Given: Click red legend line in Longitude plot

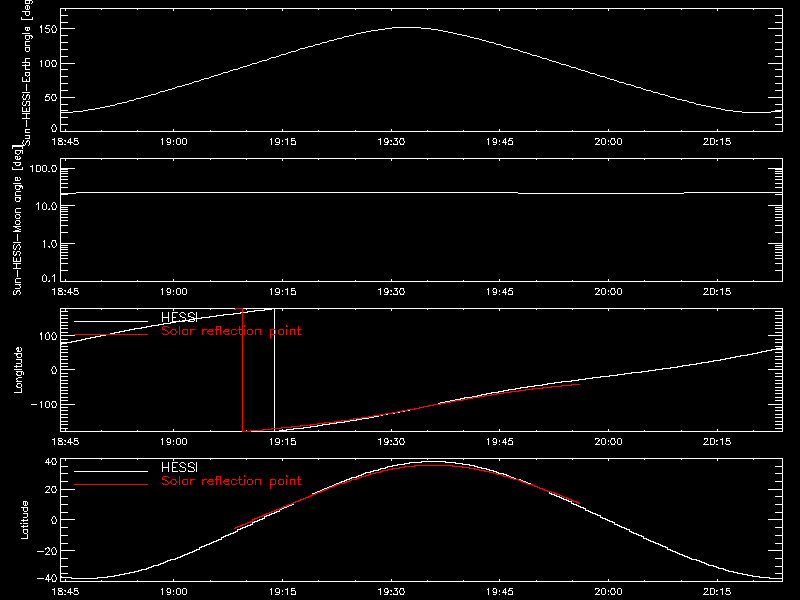Looking at the screenshot, I should pyautogui.click(x=111, y=335).
